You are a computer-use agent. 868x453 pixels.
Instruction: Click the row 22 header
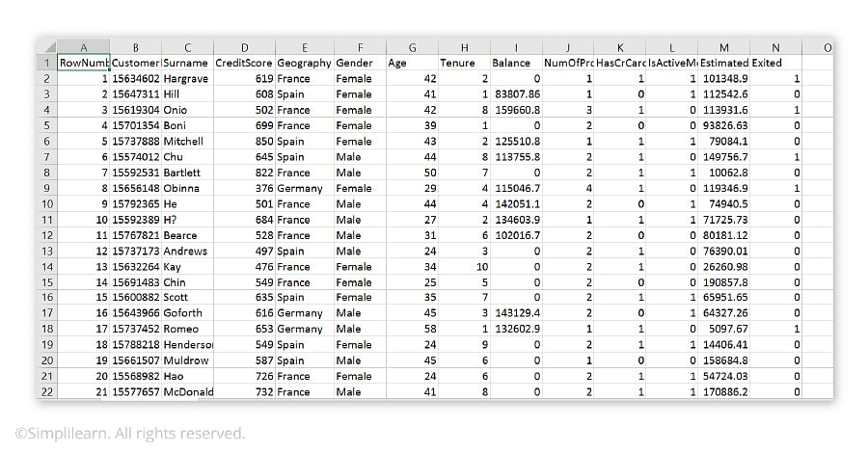coord(47,391)
